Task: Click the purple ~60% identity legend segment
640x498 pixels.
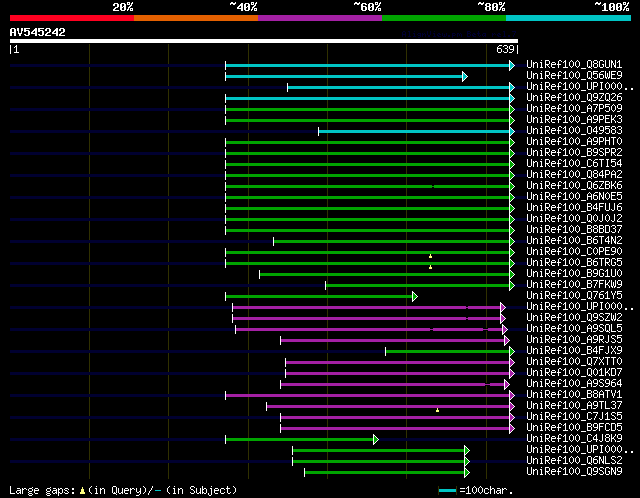Action: coord(320,18)
